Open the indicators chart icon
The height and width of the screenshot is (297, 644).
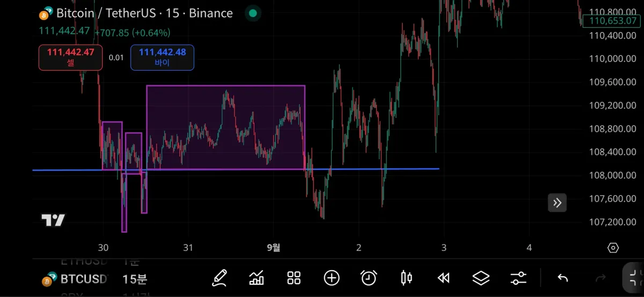click(257, 278)
